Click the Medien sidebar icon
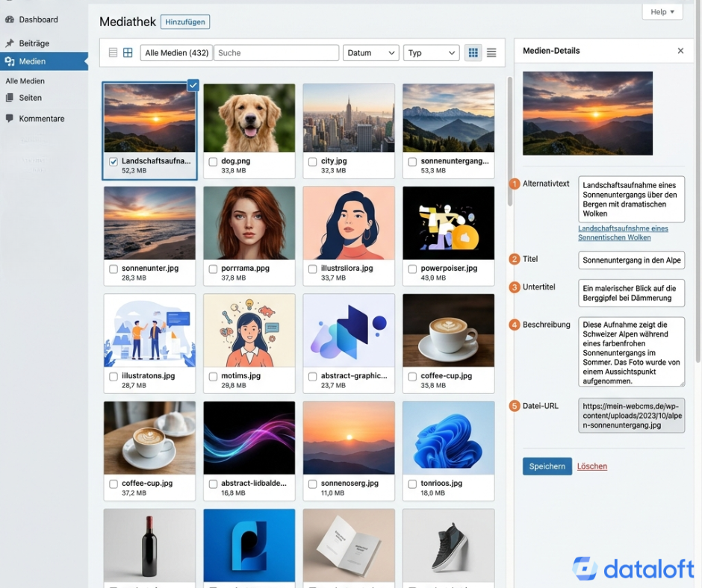 (x=10, y=61)
